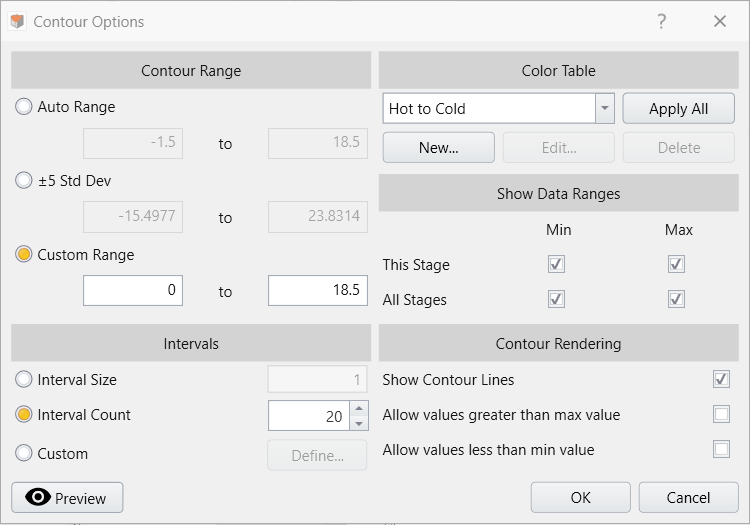Select the Auto Range radio button
This screenshot has width=750, height=525.
click(23, 107)
